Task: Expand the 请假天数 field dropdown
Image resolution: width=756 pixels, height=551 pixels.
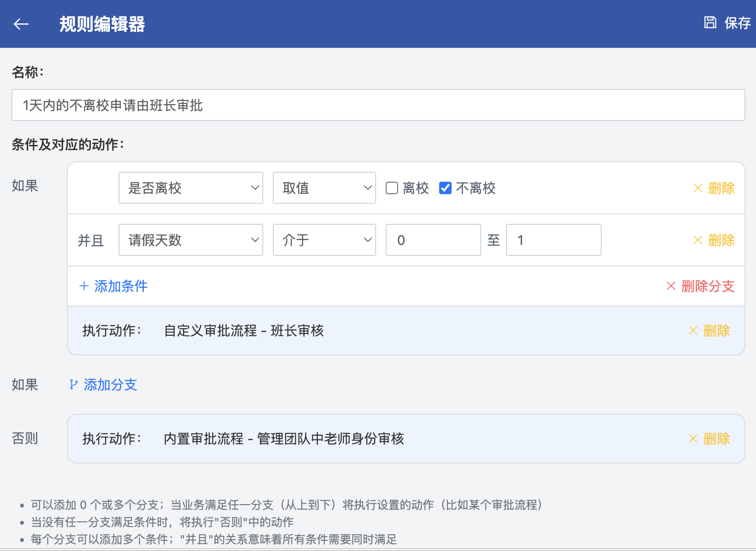Action: pos(191,240)
